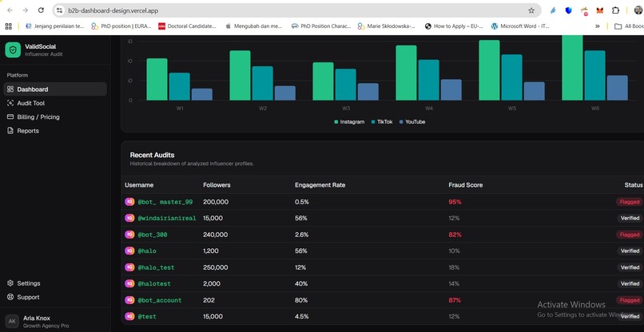The image size is (644, 332).
Task: Click the IG icon beside @bot_ master_99
Action: pos(129,201)
